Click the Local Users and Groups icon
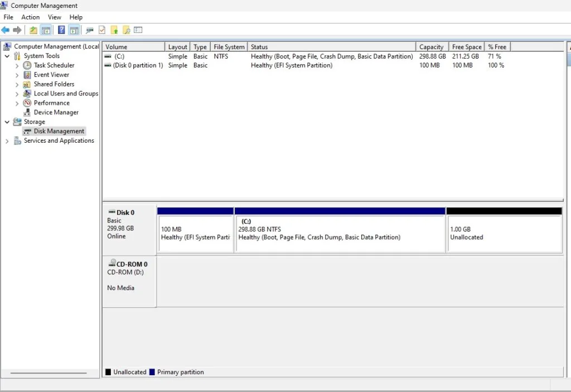This screenshot has height=392, width=571. click(27, 94)
